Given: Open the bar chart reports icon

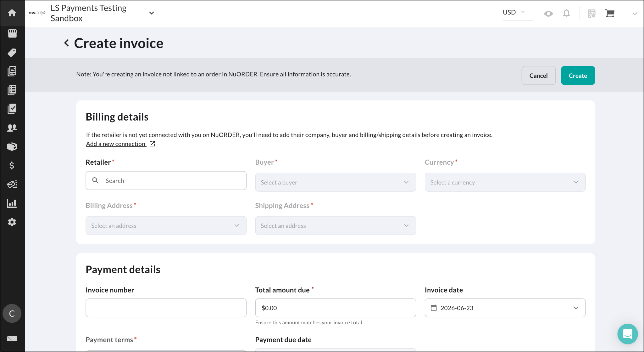Looking at the screenshot, I should pos(12,203).
